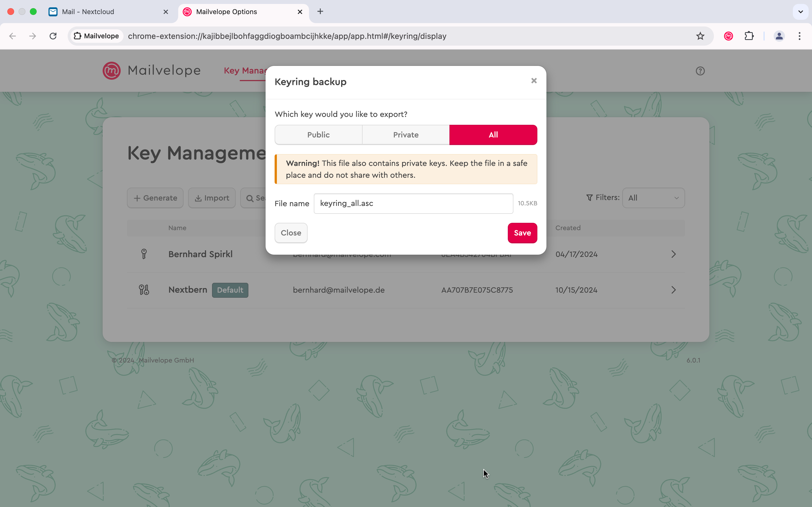Open the Filters All dropdown
812x507 pixels.
[x=653, y=198]
